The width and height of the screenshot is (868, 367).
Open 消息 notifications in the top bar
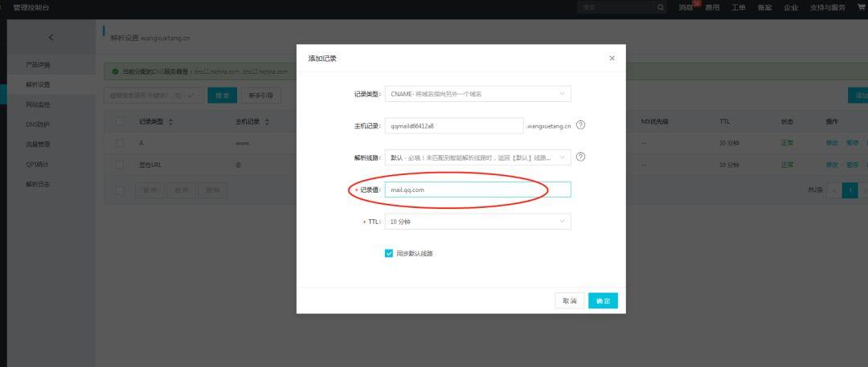pyautogui.click(x=686, y=8)
